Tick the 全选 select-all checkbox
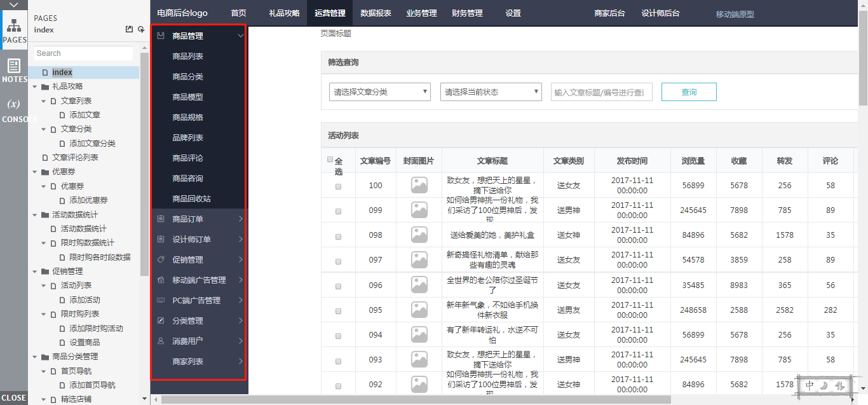The image size is (868, 405). pyautogui.click(x=330, y=160)
